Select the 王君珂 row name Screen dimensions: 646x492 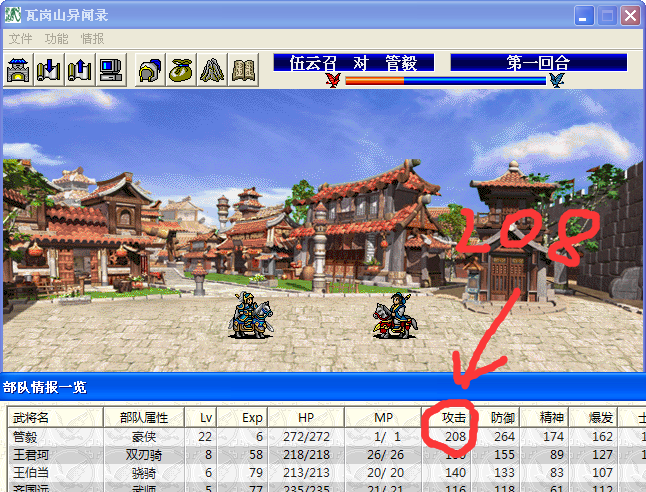(x=31, y=455)
